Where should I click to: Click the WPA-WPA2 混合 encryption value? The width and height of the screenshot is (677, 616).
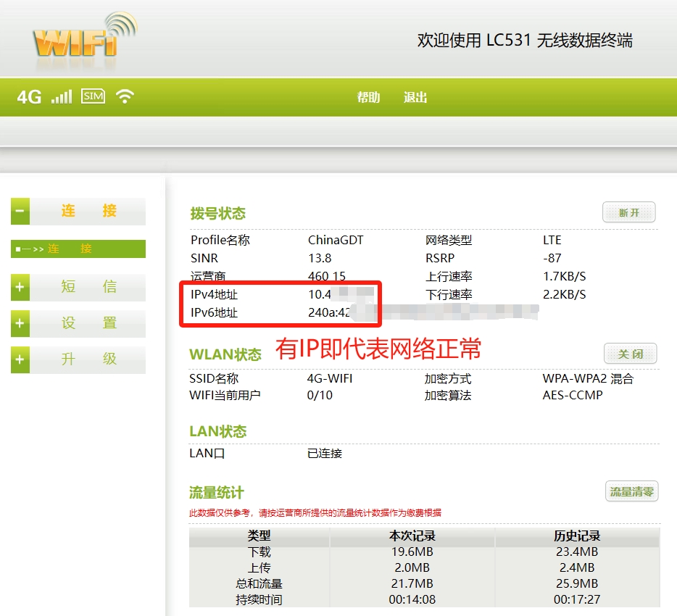pyautogui.click(x=588, y=378)
